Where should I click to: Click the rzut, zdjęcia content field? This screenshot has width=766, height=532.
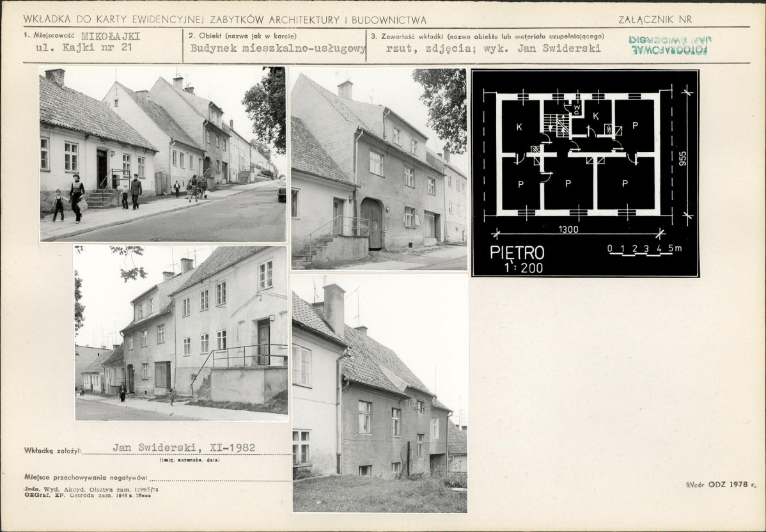point(493,49)
